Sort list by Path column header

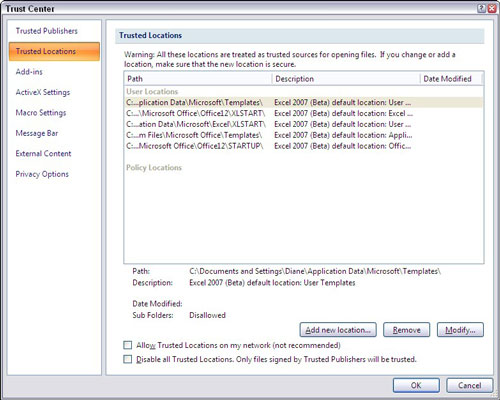pyautogui.click(x=198, y=79)
